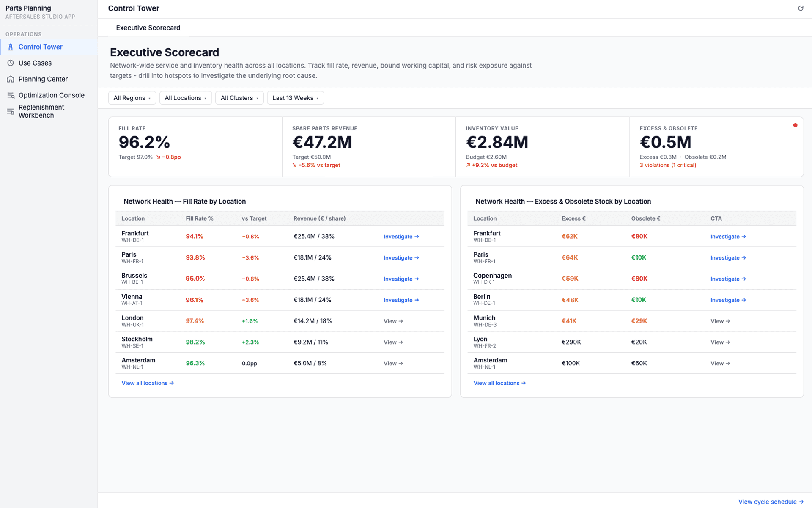The image size is (812, 508).
Task: Click the Excess € column header
Action: pos(573,218)
